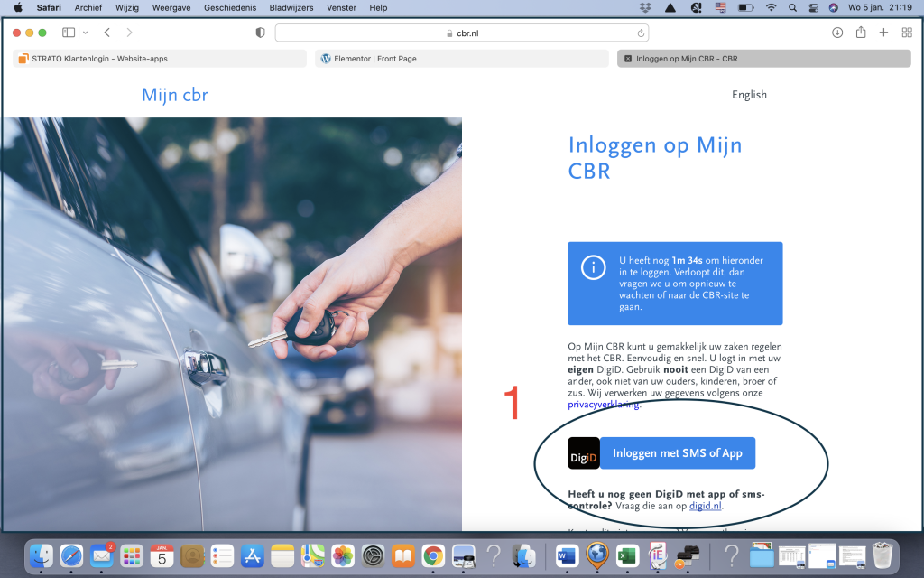Open Books from the Dock
924x578 pixels.
403,555
